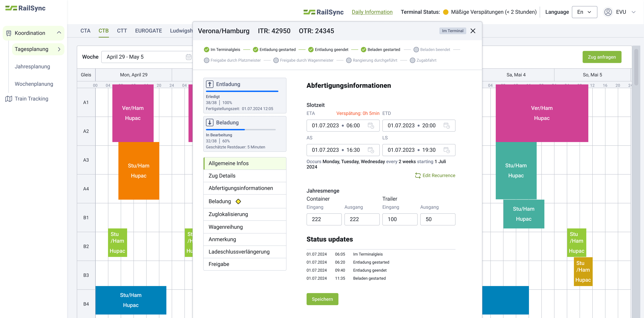
Task: Click the Beladung download arrow icon
Action: pyautogui.click(x=209, y=123)
